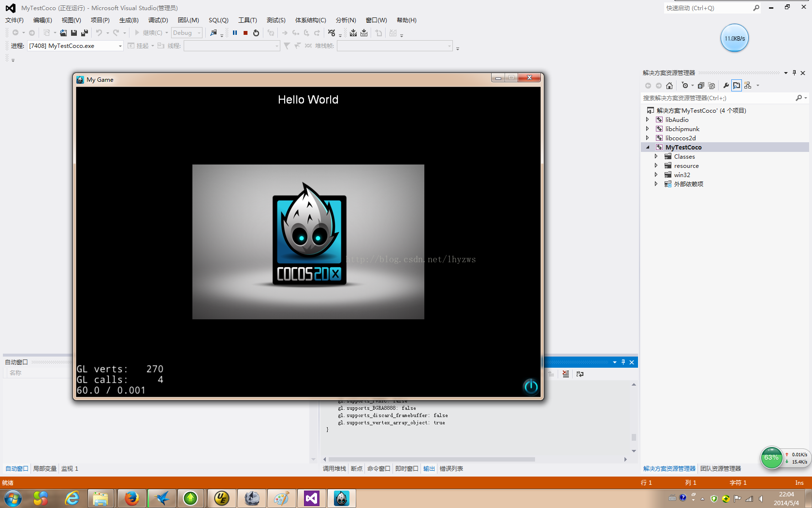Screen dimensions: 812x508
Task: Click the output panel vertical scrollbar thumb
Action: click(634, 437)
